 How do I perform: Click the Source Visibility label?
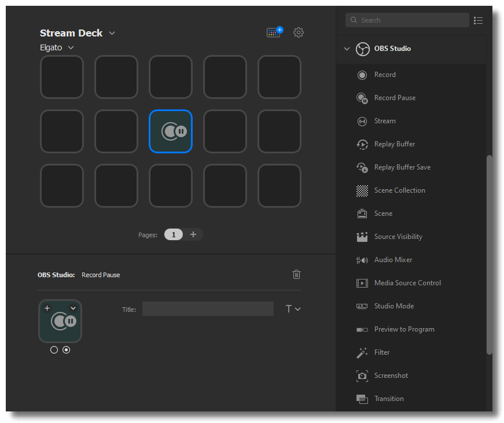(x=398, y=237)
